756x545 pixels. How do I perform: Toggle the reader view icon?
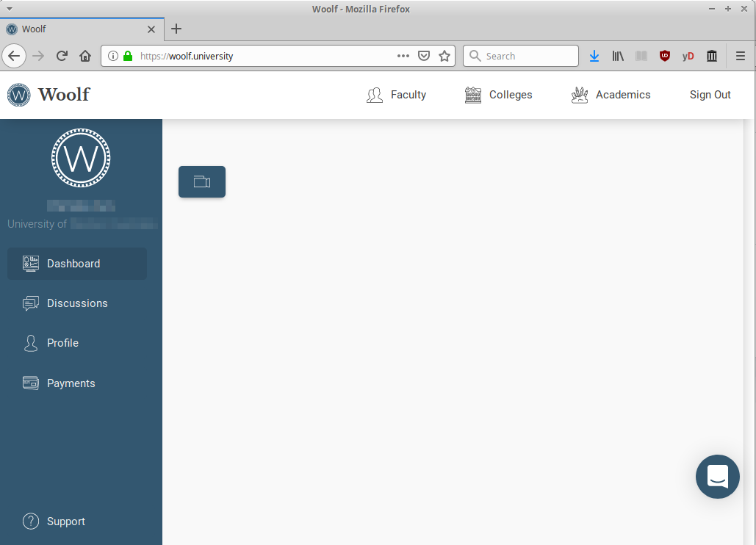click(641, 56)
